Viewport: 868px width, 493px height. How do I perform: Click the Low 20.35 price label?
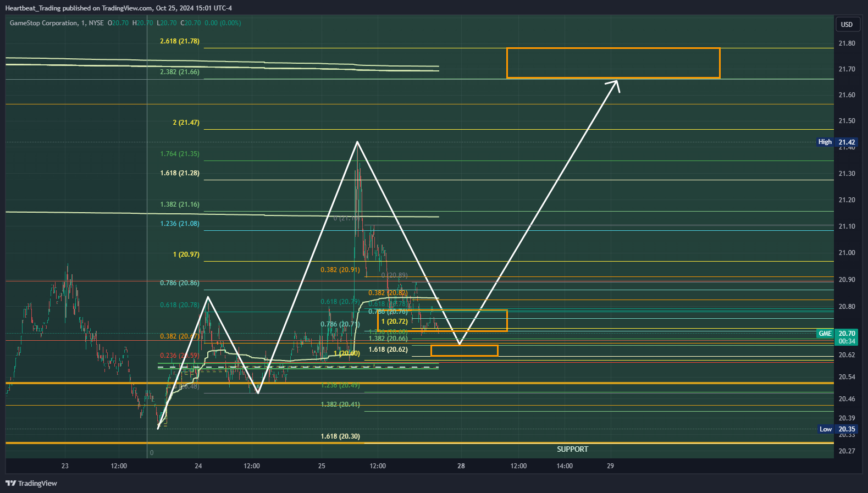(837, 429)
